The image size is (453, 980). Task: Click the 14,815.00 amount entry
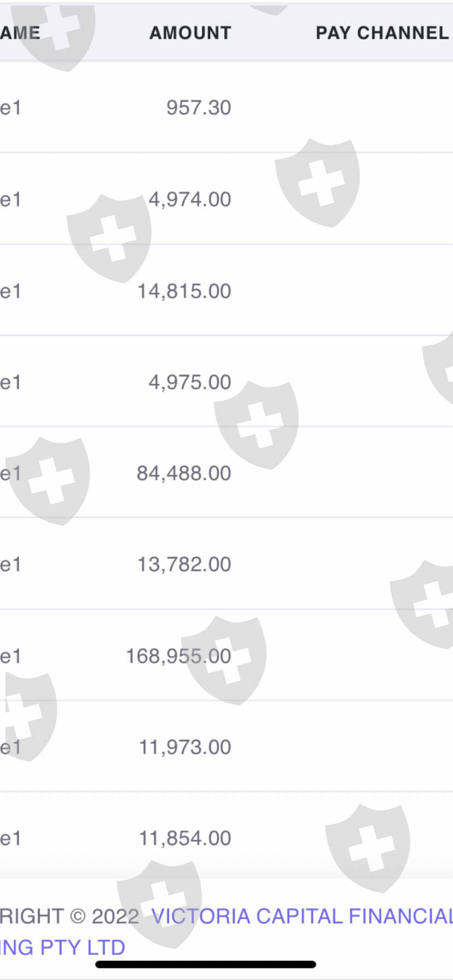[184, 291]
